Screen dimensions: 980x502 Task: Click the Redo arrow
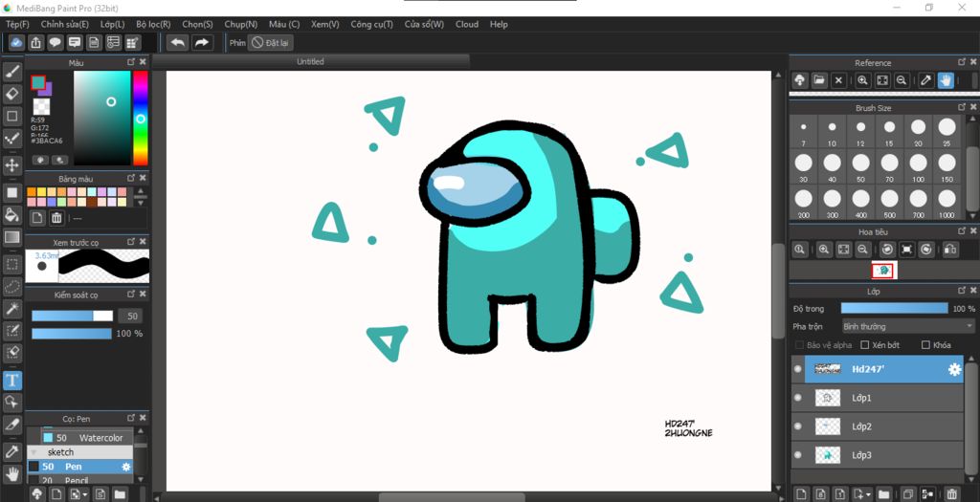pos(201,42)
